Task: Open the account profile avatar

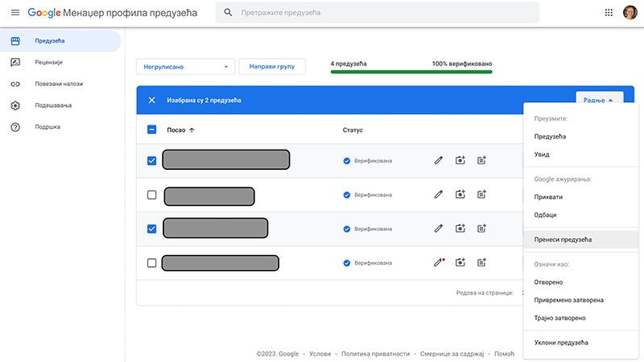Action: (x=630, y=13)
